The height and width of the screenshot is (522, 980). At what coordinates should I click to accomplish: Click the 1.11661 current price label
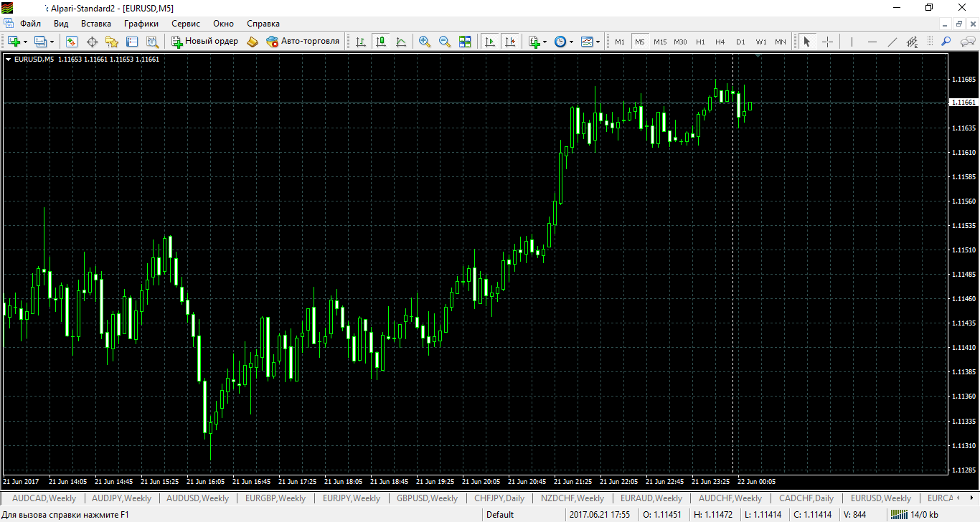coord(963,103)
